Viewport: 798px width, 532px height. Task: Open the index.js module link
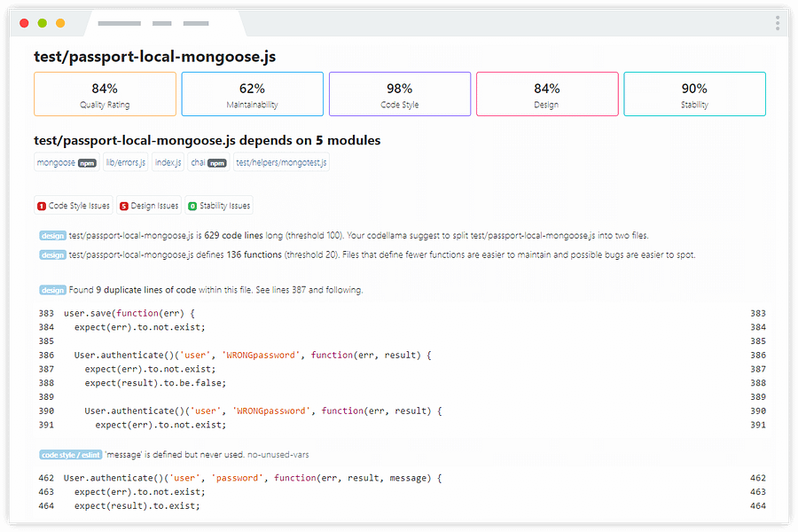[x=168, y=162]
